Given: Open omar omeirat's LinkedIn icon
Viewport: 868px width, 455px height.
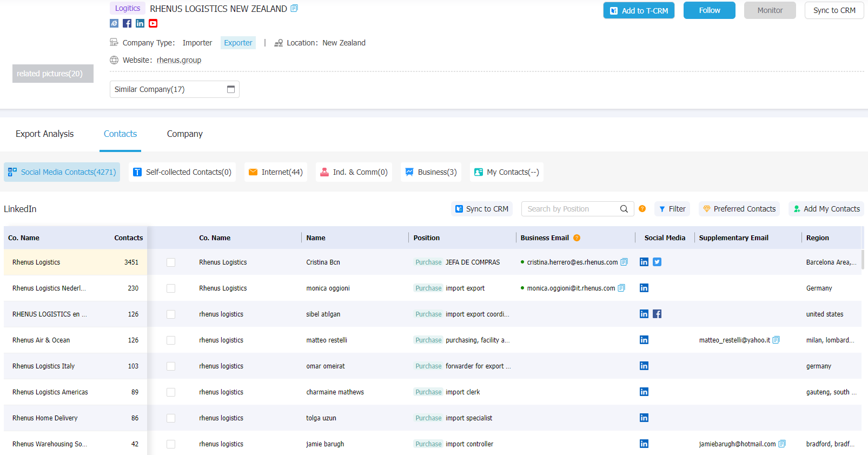Looking at the screenshot, I should [x=644, y=366].
